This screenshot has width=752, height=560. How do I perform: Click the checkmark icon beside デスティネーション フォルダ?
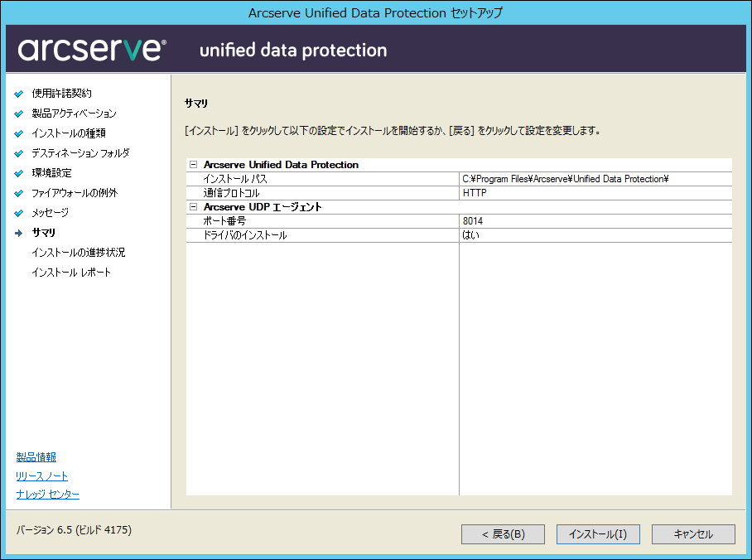(x=19, y=153)
